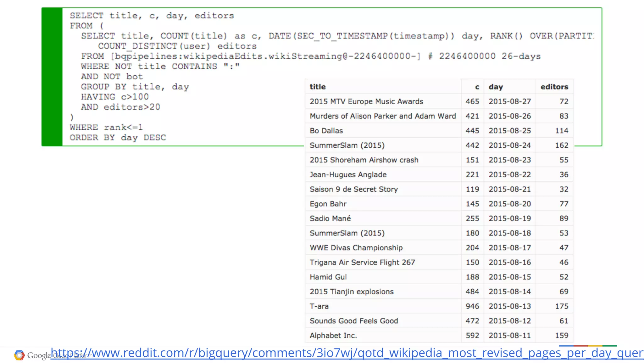Click the 'editors' column header

[554, 87]
